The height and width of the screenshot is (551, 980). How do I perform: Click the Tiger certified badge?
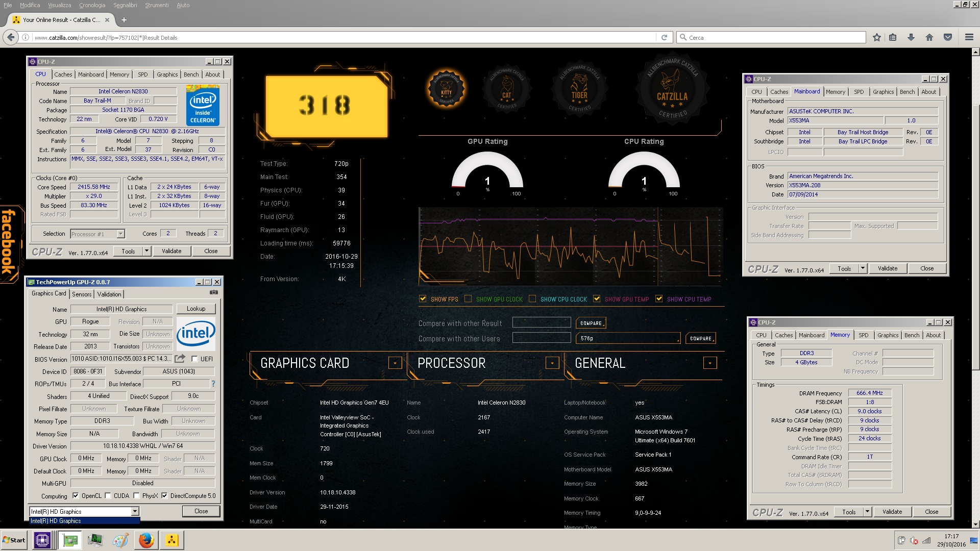coord(579,89)
